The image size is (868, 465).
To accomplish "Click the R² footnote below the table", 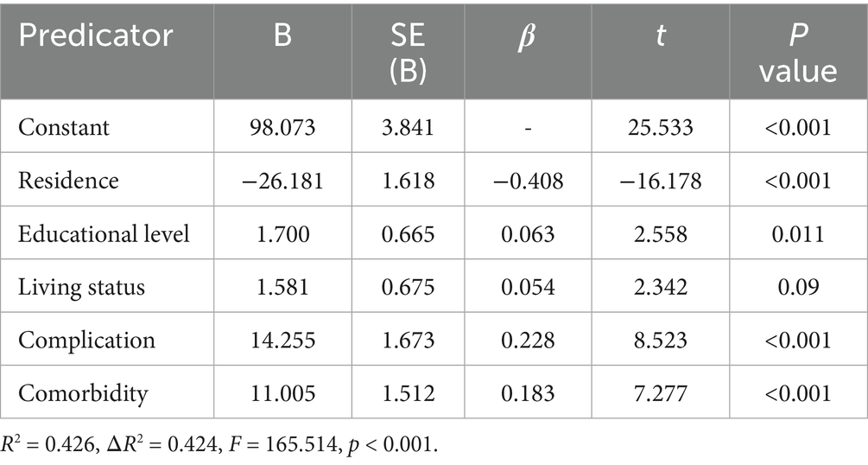I will click(223, 445).
